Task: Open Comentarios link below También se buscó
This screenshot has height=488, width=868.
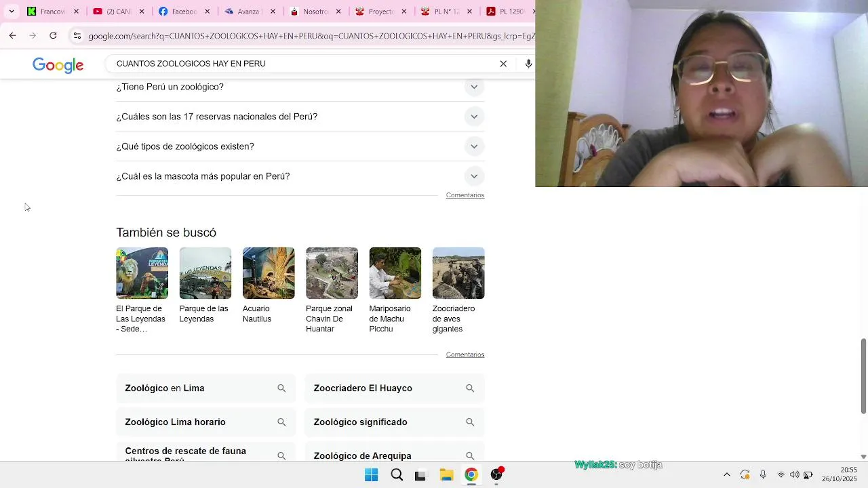Action: pos(465,354)
